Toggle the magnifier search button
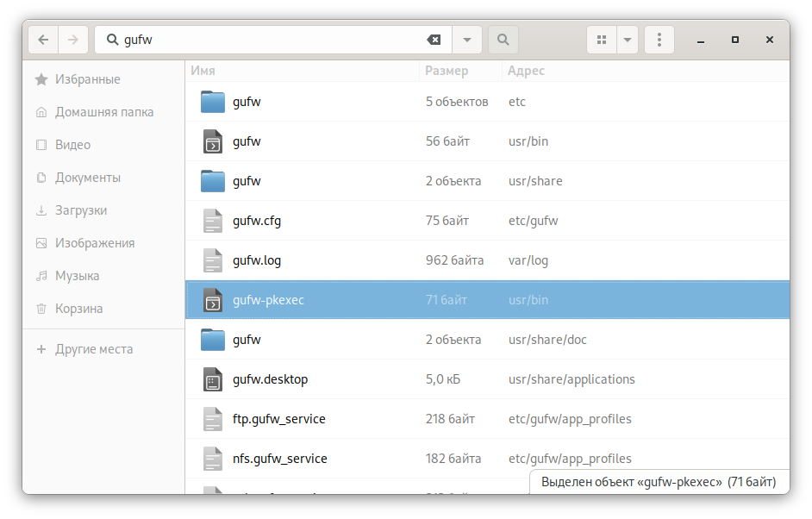The height and width of the screenshot is (519, 812). [503, 40]
